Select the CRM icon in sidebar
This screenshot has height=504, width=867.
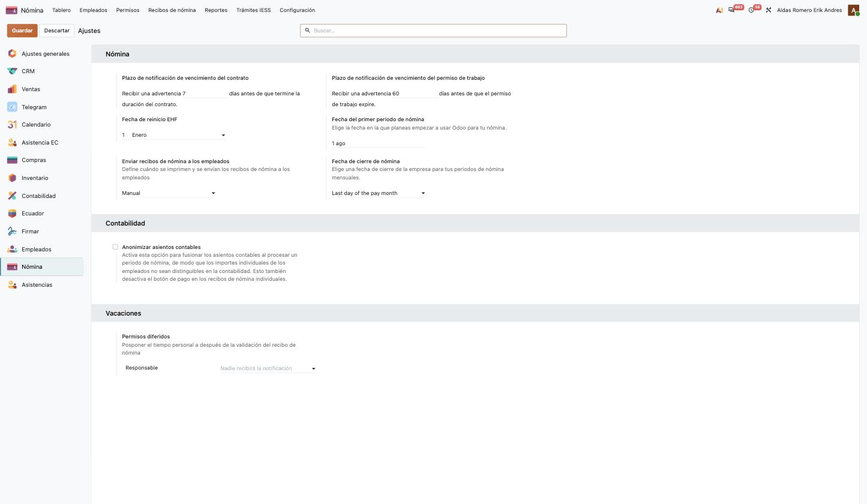[x=12, y=71]
